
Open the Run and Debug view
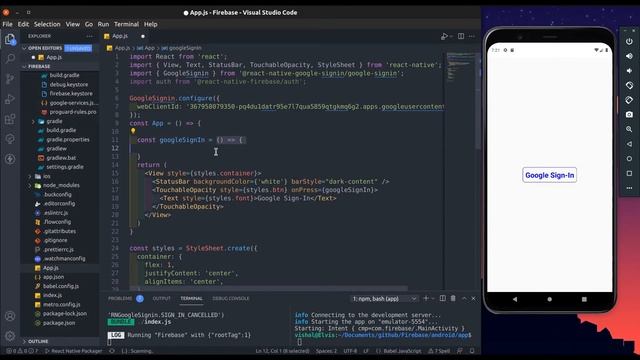[x=10, y=99]
